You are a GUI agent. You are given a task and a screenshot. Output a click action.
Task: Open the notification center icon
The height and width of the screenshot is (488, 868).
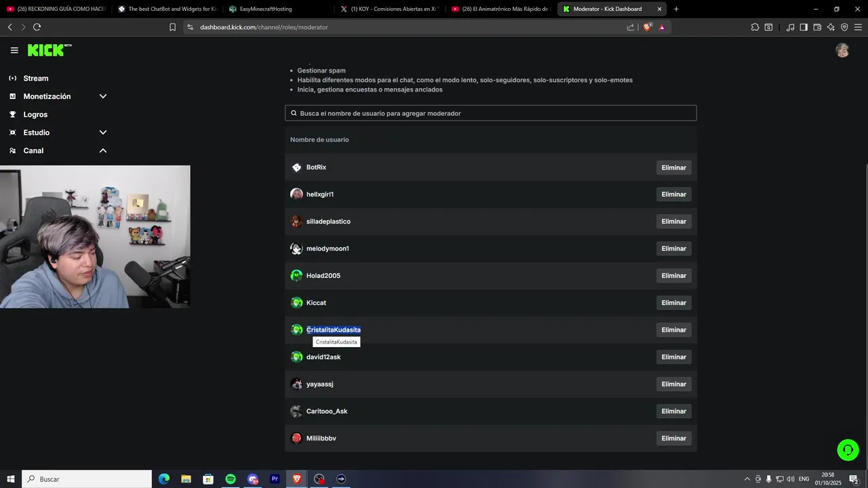(x=854, y=479)
